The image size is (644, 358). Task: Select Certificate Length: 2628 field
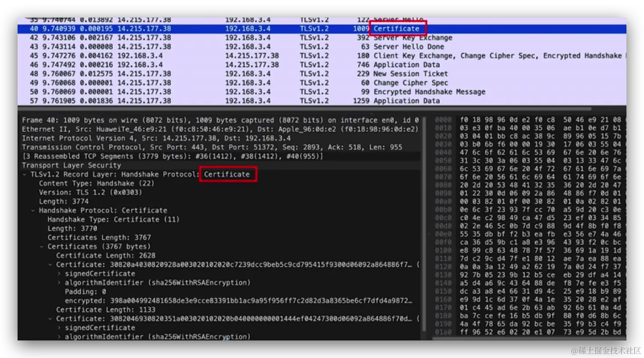105,256
